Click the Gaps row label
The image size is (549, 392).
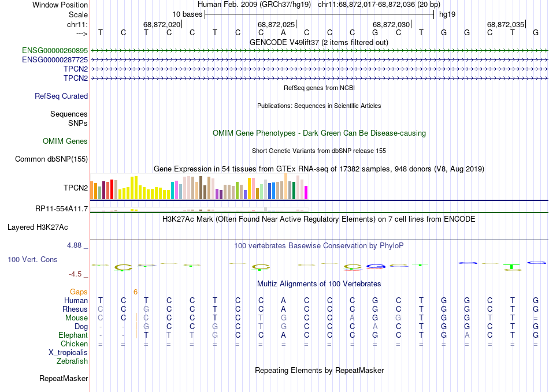(79, 292)
